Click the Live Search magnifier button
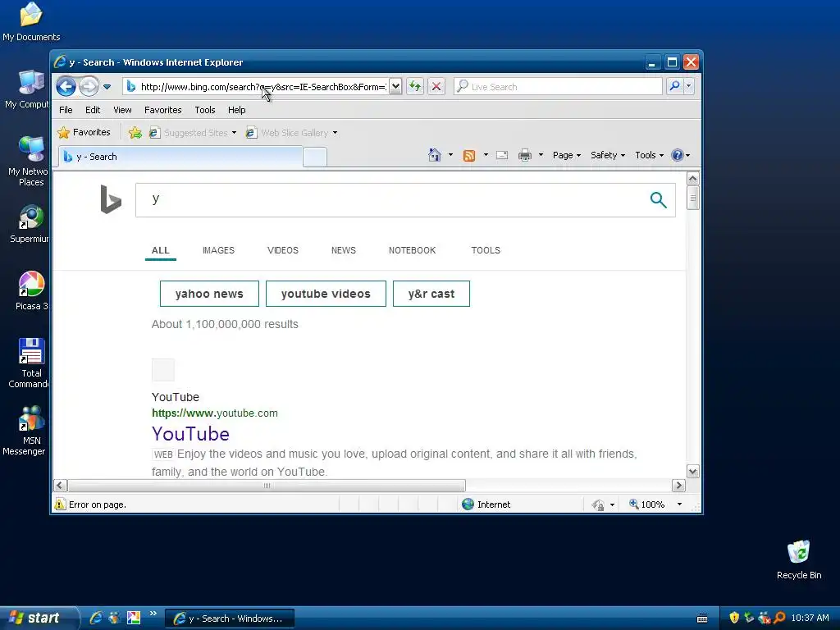This screenshot has width=840, height=630. 674,86
